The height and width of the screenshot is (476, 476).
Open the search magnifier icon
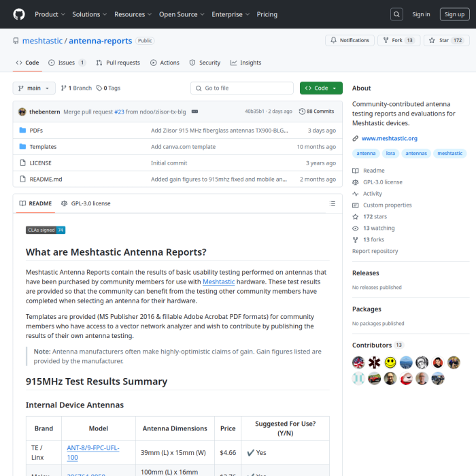click(397, 14)
